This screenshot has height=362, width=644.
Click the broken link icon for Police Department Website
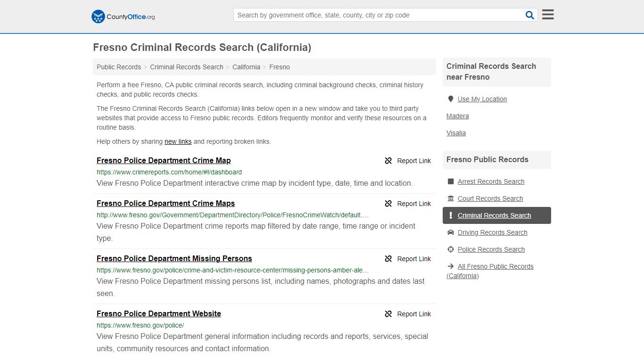tap(388, 314)
